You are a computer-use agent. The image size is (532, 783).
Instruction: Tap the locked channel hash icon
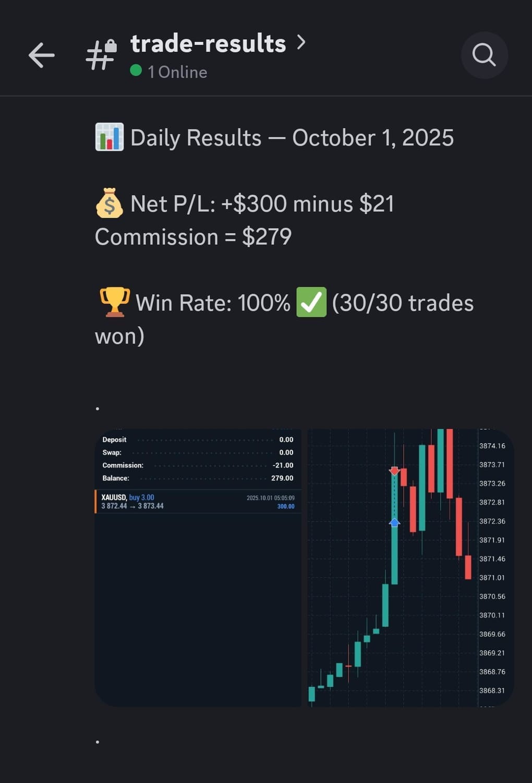[101, 55]
